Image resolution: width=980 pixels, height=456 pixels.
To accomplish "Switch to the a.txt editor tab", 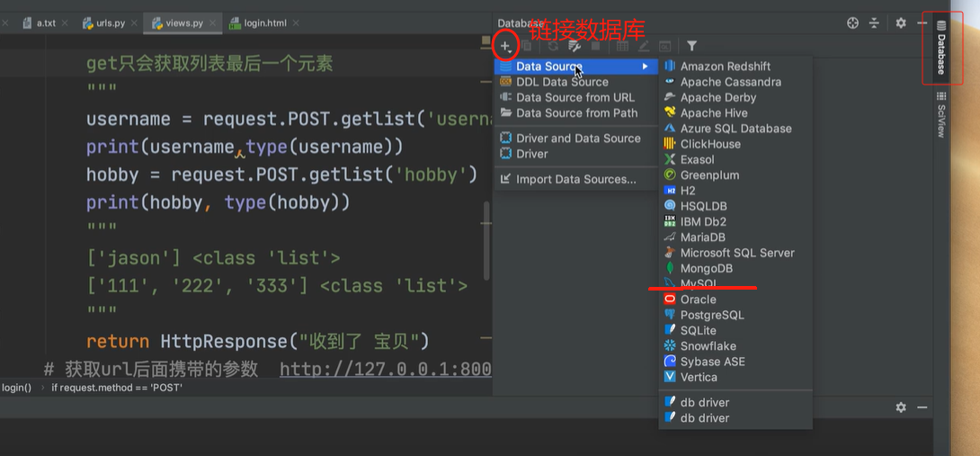I will pos(46,23).
